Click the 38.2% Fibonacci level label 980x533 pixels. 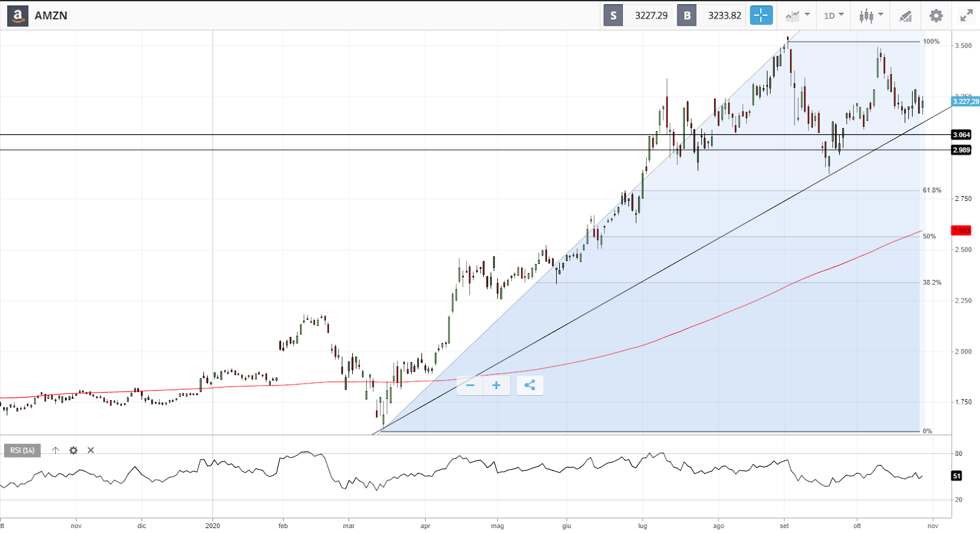click(x=932, y=283)
